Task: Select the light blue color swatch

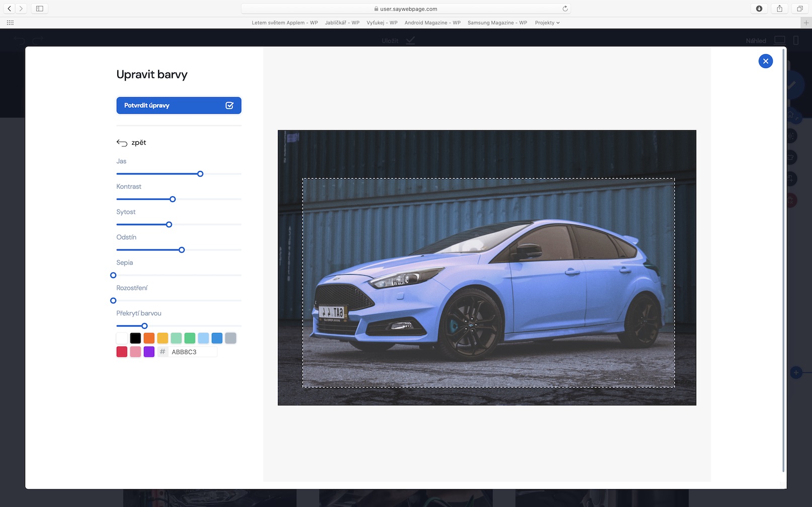Action: click(x=203, y=338)
